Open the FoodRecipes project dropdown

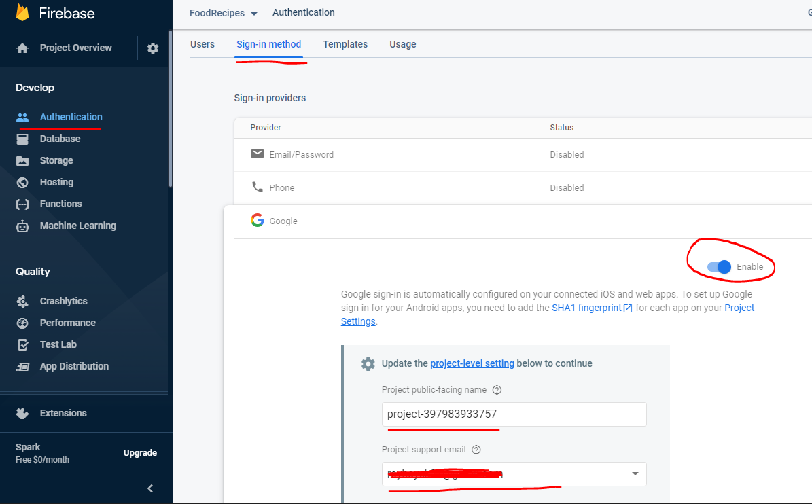pyautogui.click(x=223, y=13)
